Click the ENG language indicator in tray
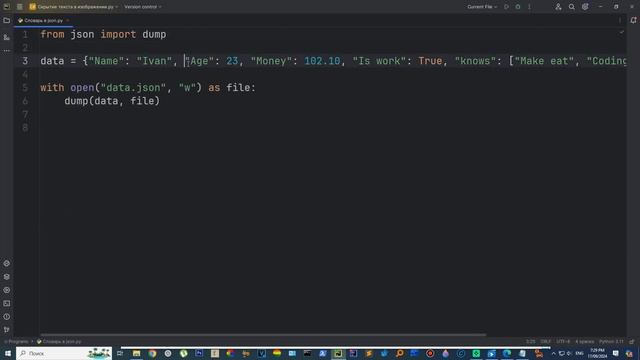640x360 pixels. pyautogui.click(x=580, y=353)
